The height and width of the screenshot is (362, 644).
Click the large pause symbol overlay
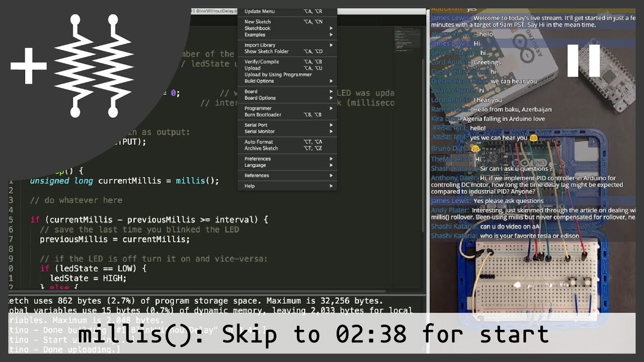click(584, 60)
